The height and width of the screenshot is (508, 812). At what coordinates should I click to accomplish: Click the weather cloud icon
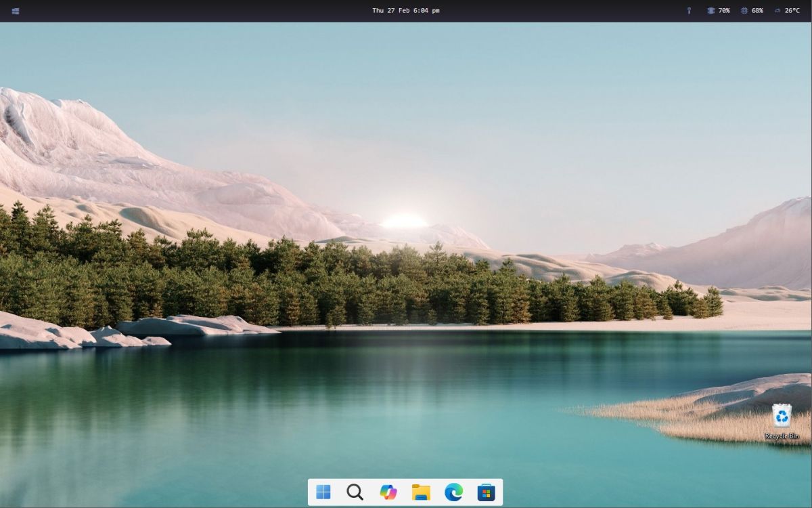point(777,10)
